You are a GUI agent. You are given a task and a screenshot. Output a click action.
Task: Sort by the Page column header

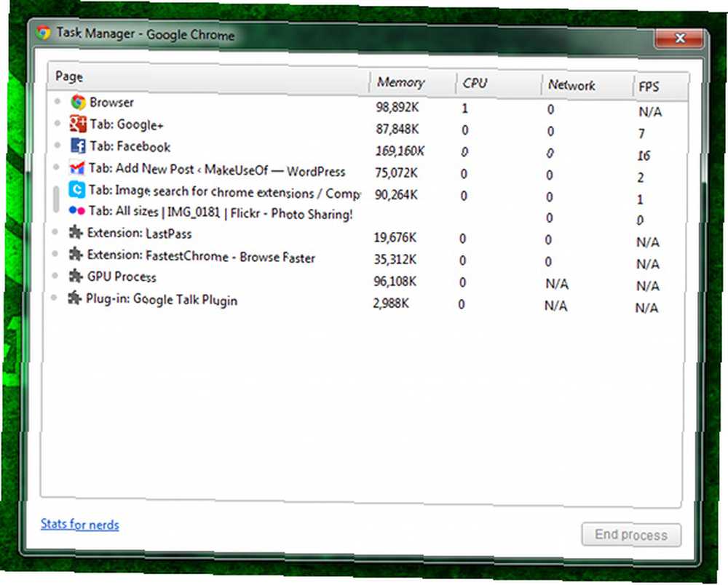pos(208,77)
